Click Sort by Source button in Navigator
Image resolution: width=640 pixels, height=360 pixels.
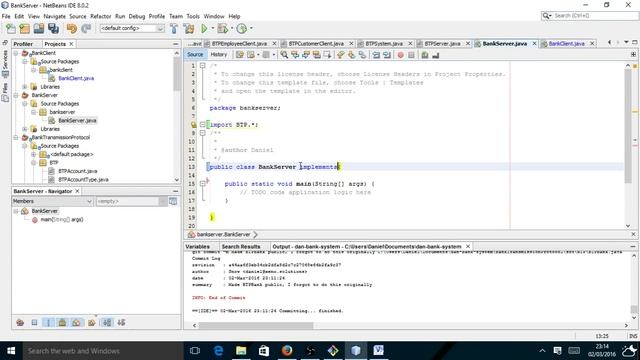(x=121, y=322)
